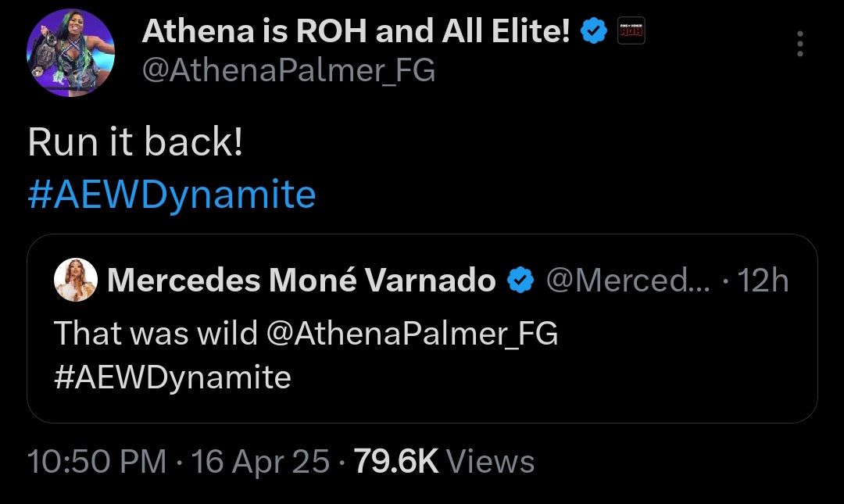The height and width of the screenshot is (504, 844).
Task: Open the gray @AthenaPalmer_FG handle under the name
Action: click(x=288, y=71)
